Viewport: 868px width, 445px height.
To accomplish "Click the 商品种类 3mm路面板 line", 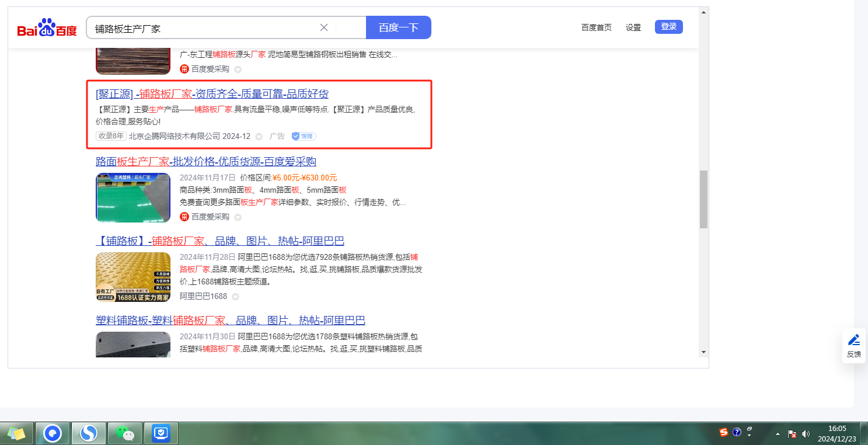I will (263, 190).
